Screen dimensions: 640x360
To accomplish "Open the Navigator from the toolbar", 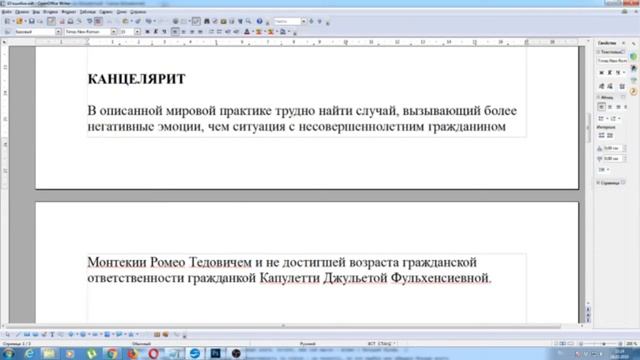I will [x=215, y=21].
